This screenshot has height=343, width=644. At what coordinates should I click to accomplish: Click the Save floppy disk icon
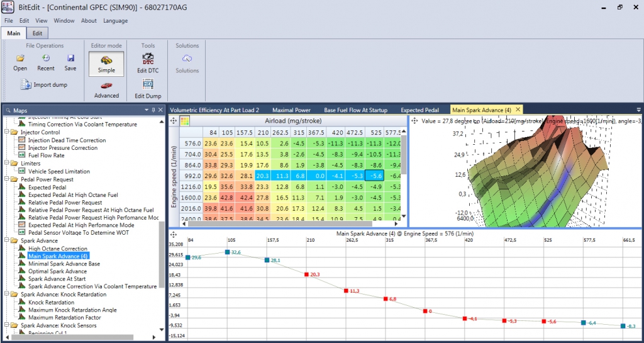click(70, 59)
